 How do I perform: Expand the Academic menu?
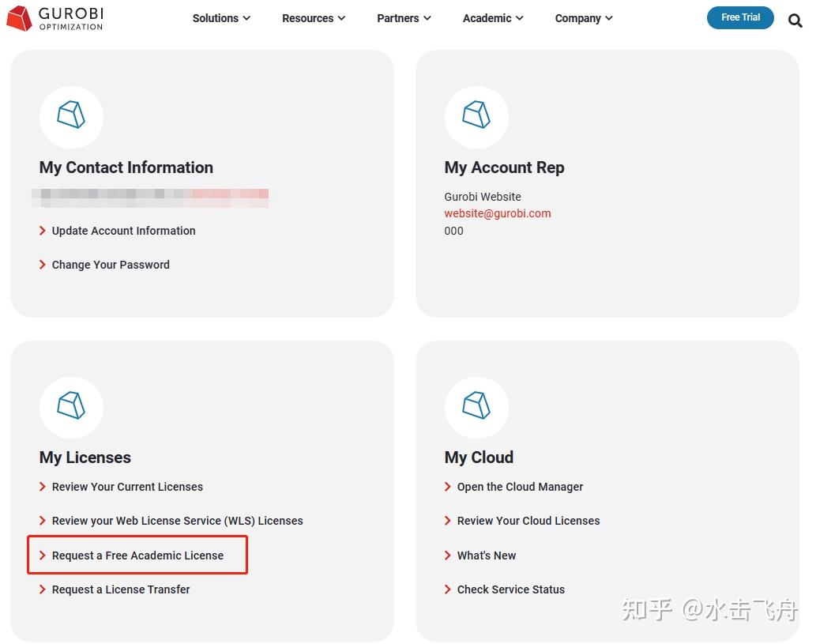pos(493,18)
